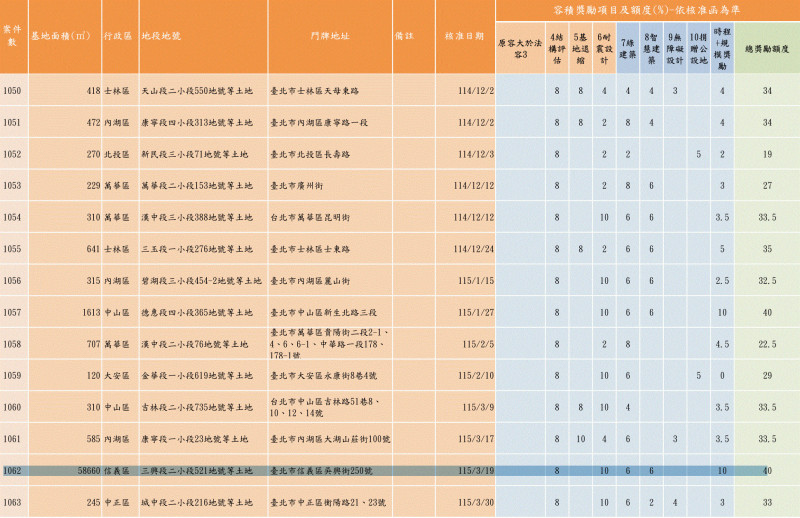The image size is (800, 518).
Task: Select land parcel 三玉段一小段276地號等土地
Action: [x=197, y=249]
